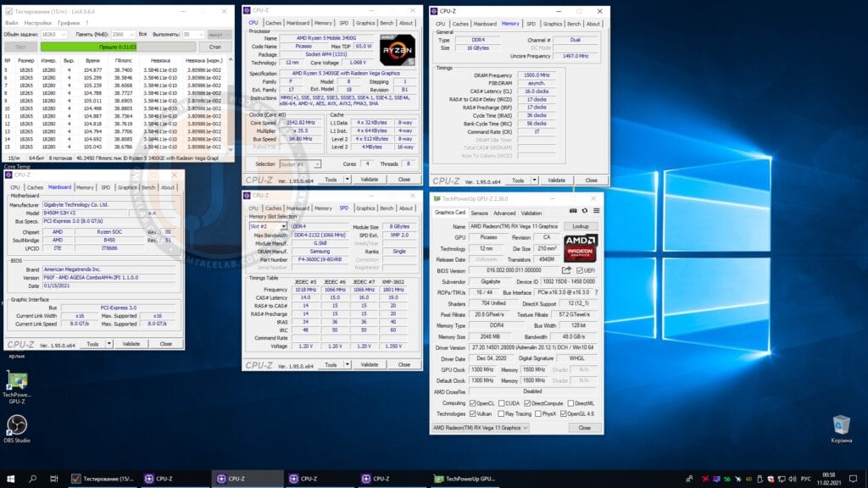Open the GPU-Z hamburger menu

tap(596, 211)
